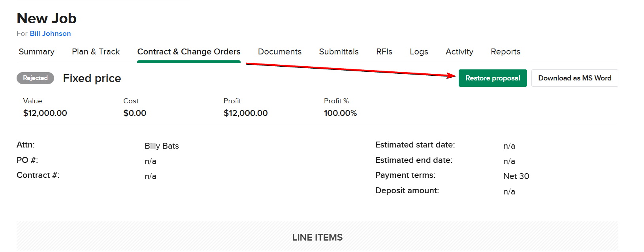Click the $0.00 Cost amount
Screen dimensions: 644x252
(x=135, y=113)
